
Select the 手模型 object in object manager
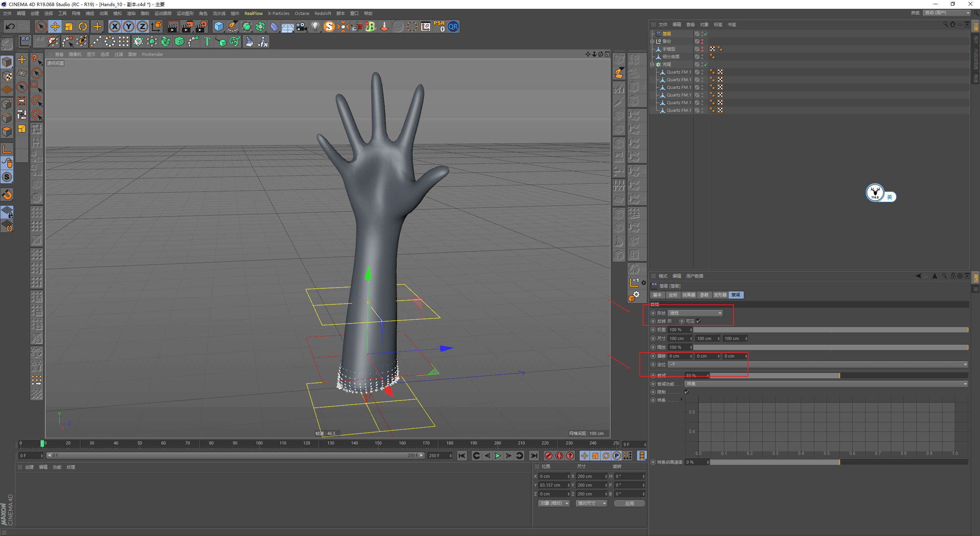point(669,49)
